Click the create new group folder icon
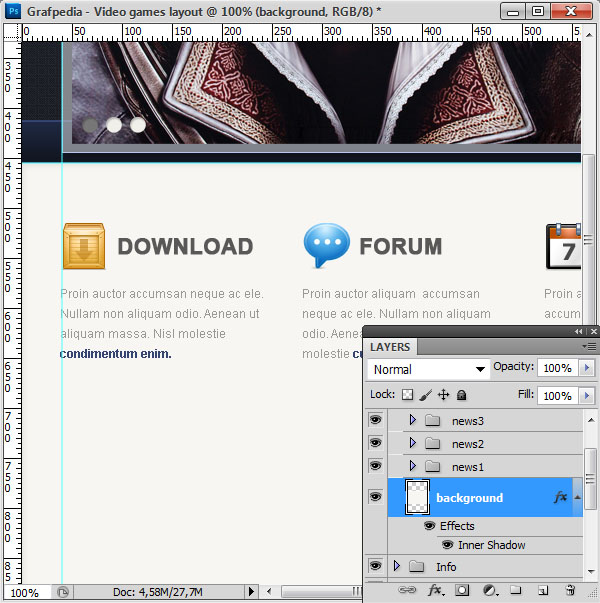This screenshot has width=600, height=603. [515, 590]
